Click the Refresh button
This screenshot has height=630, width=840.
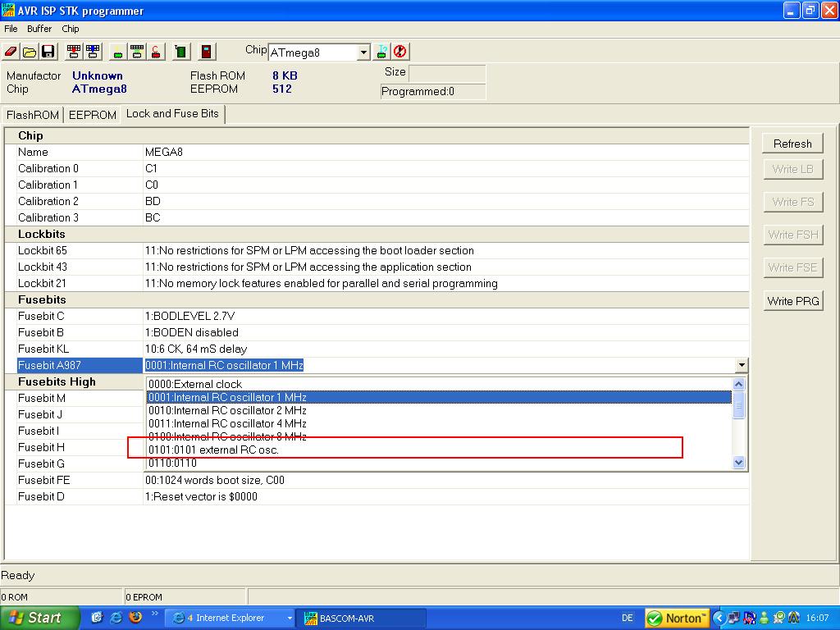[792, 144]
